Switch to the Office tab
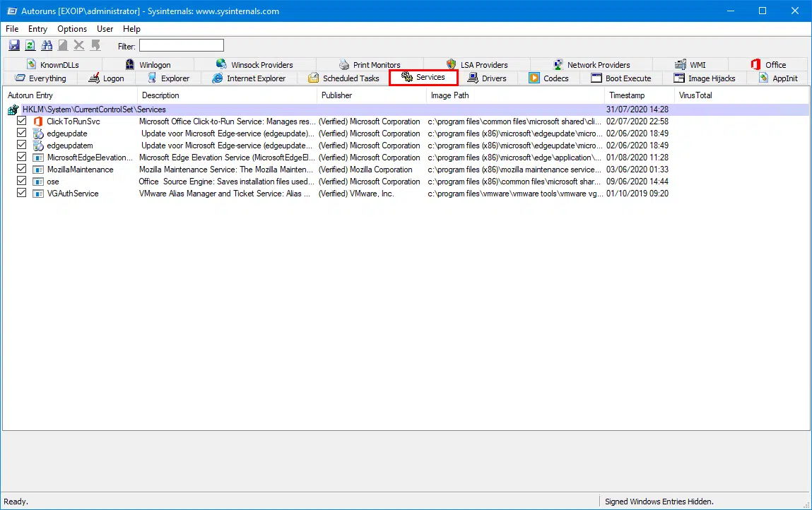This screenshot has width=812, height=510. pyautogui.click(x=768, y=65)
